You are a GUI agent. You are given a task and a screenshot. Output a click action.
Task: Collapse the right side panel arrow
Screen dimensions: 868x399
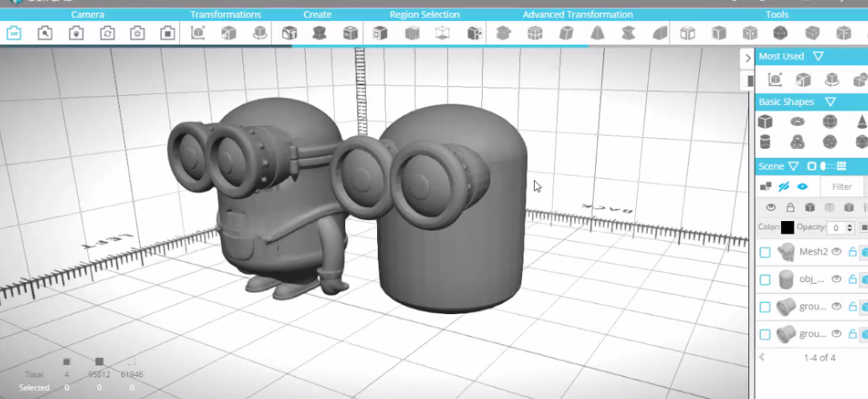(748, 57)
